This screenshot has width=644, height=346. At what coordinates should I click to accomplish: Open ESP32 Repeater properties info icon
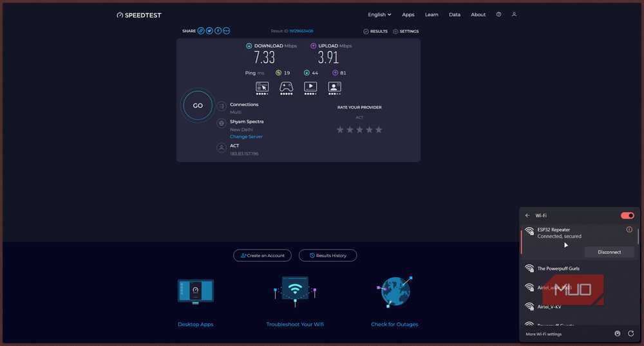[629, 230]
